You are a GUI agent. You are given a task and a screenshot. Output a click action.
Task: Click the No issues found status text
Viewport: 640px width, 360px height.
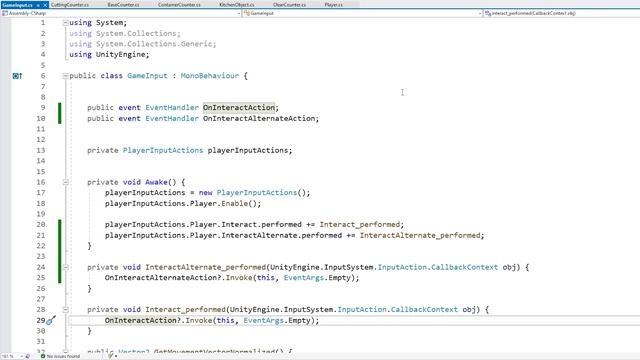tap(63, 356)
